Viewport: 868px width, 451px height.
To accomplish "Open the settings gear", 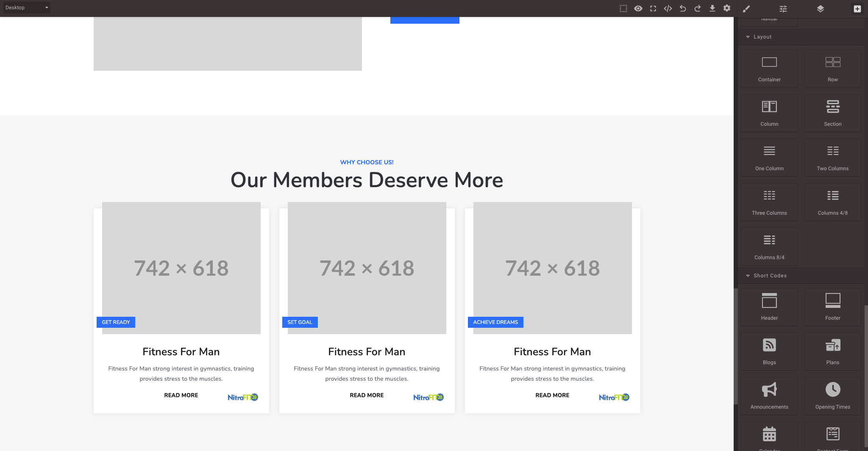I will click(727, 8).
